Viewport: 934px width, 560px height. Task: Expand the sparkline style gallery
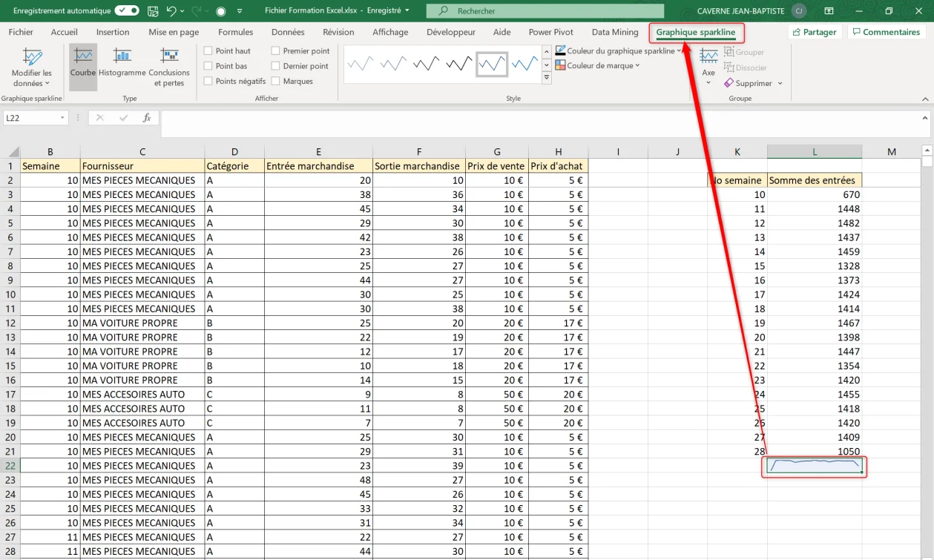pyautogui.click(x=547, y=78)
